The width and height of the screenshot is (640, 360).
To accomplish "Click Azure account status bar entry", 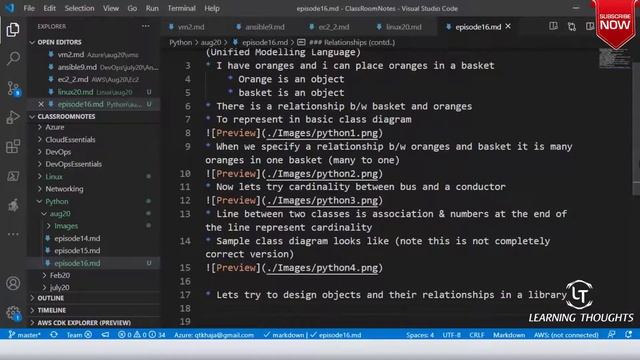I will (214, 335).
